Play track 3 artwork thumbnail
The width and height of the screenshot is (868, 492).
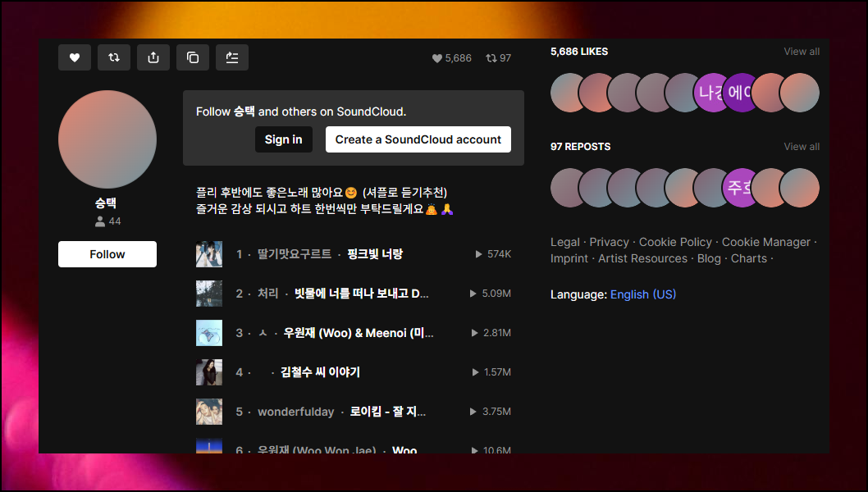tap(209, 333)
